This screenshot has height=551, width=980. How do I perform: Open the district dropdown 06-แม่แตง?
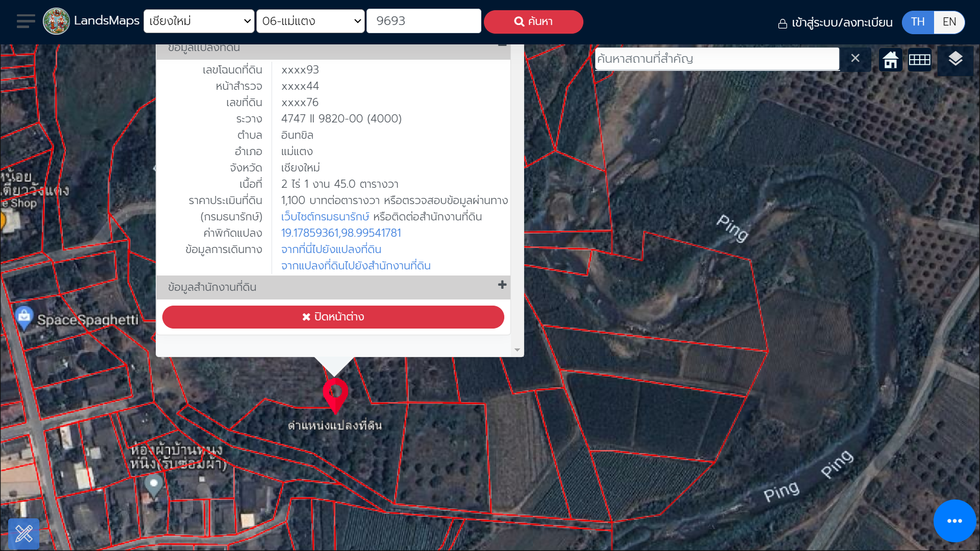(310, 21)
